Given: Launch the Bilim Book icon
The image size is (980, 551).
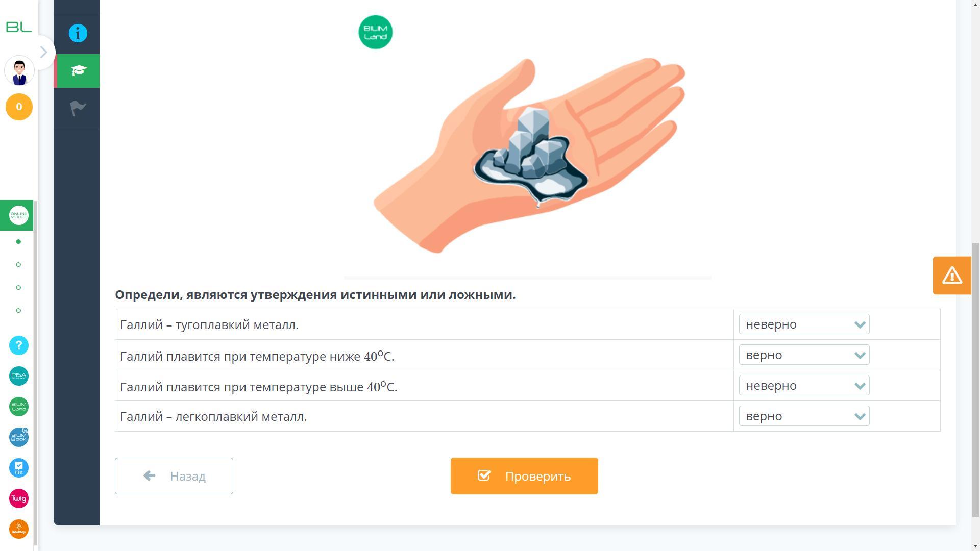Looking at the screenshot, I should [19, 437].
